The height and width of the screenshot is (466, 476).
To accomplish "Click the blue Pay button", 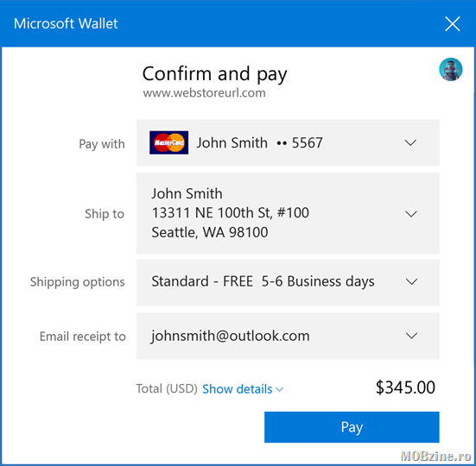I will (352, 427).
